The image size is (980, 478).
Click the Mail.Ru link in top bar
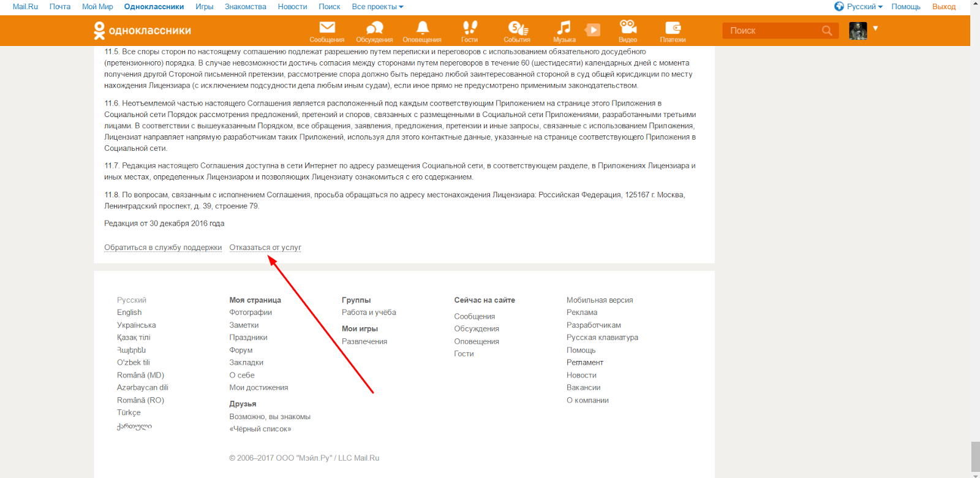pos(25,7)
